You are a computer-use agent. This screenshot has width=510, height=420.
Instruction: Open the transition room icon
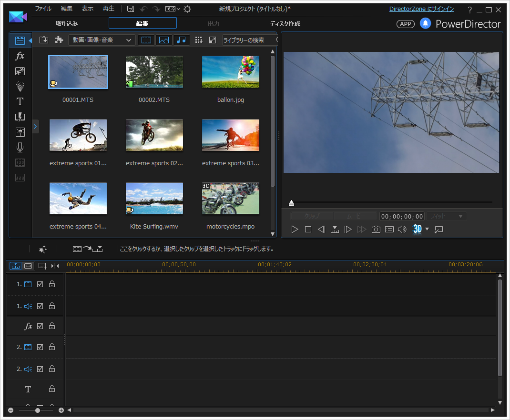[x=20, y=116]
